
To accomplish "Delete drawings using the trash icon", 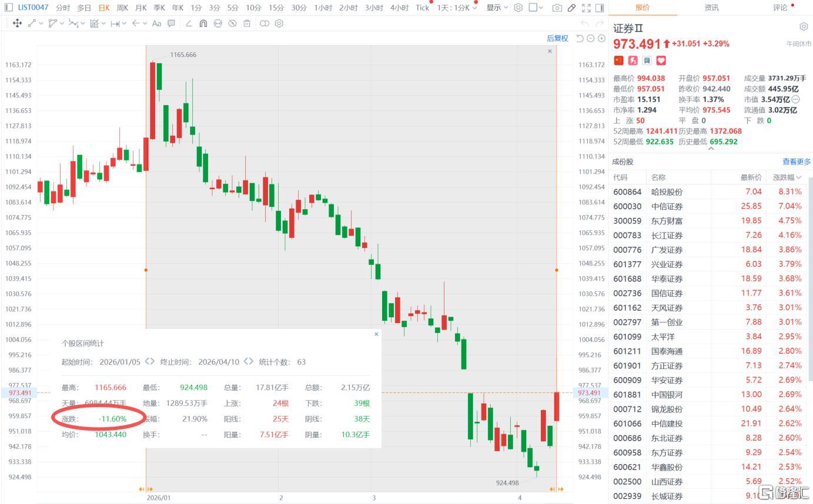I will coord(247,23).
